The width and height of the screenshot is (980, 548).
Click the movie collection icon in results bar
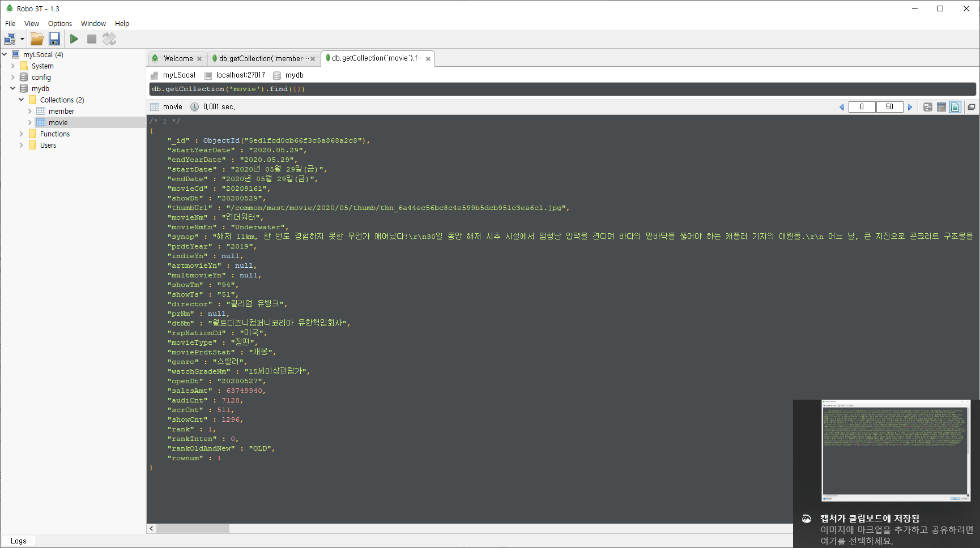point(155,107)
